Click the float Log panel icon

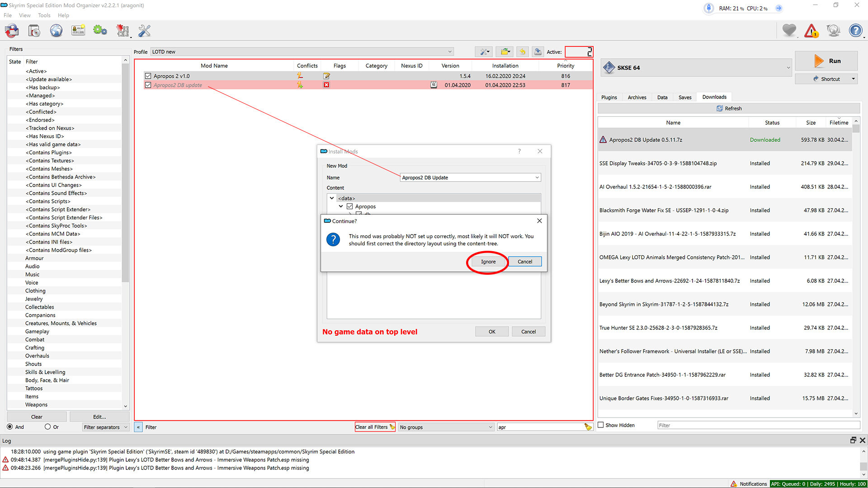click(853, 440)
